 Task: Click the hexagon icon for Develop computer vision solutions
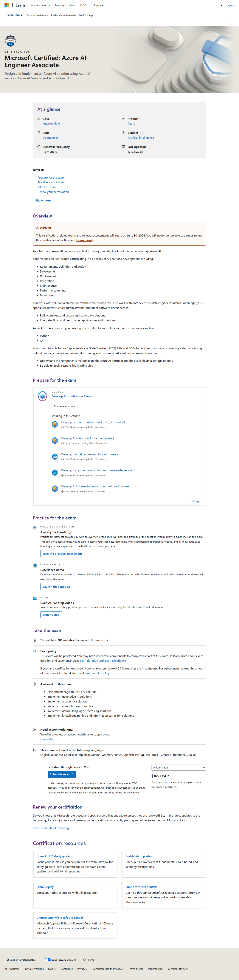pos(55,472)
